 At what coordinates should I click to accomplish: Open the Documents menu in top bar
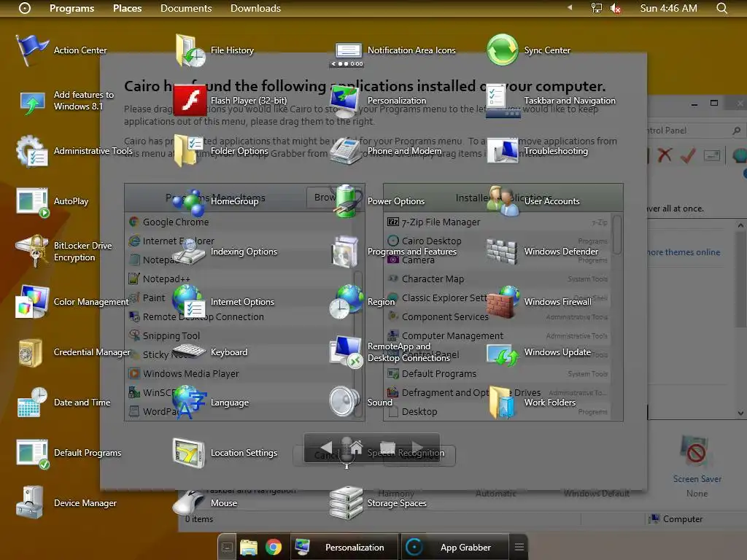(186, 8)
